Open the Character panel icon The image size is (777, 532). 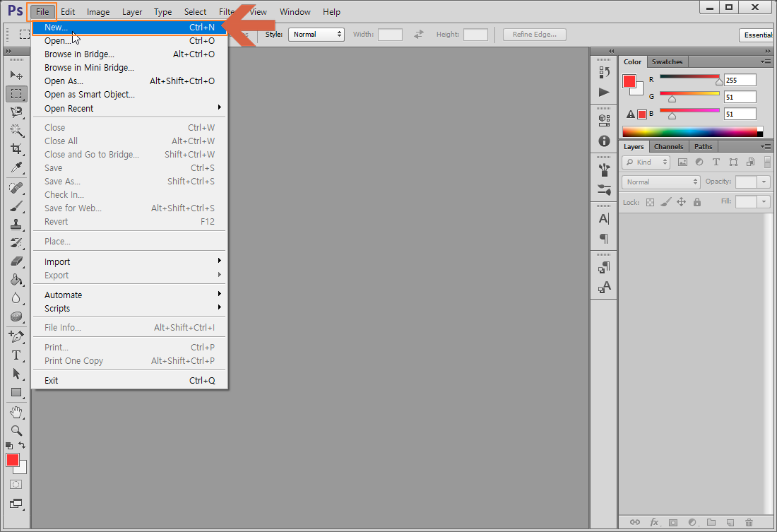click(x=604, y=218)
